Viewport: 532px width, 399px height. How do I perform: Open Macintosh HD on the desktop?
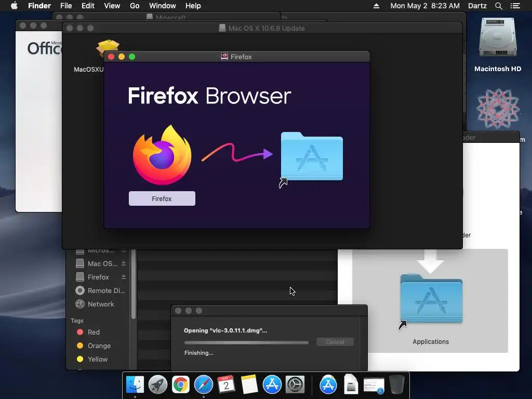(x=497, y=38)
